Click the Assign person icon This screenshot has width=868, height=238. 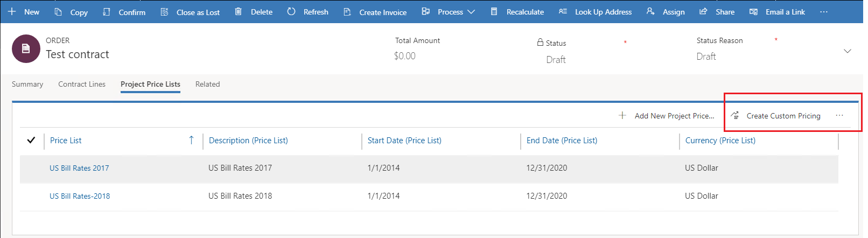(x=650, y=11)
